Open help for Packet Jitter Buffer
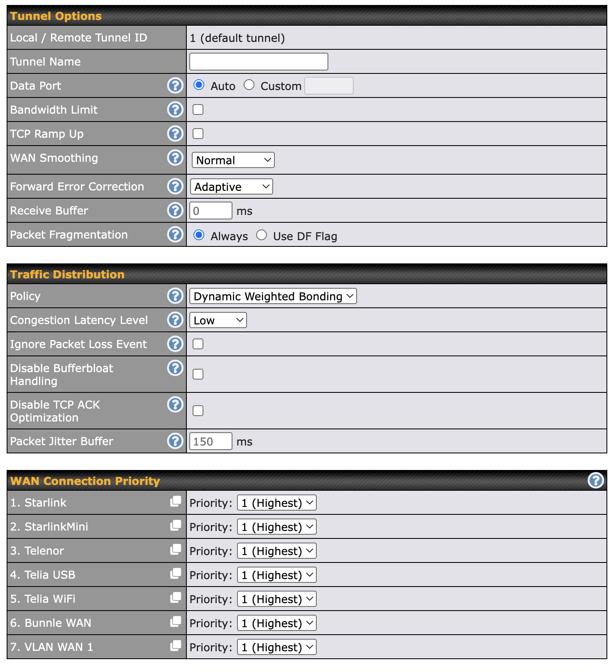616x672 pixels. (175, 441)
